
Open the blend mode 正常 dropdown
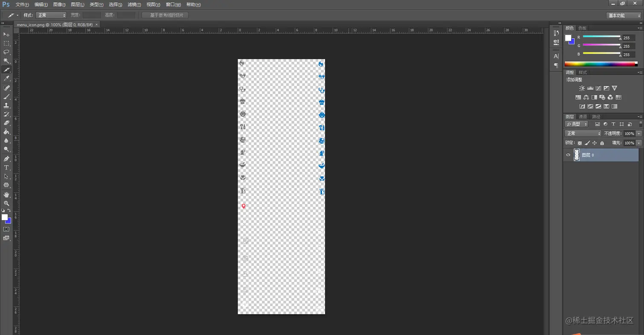583,133
